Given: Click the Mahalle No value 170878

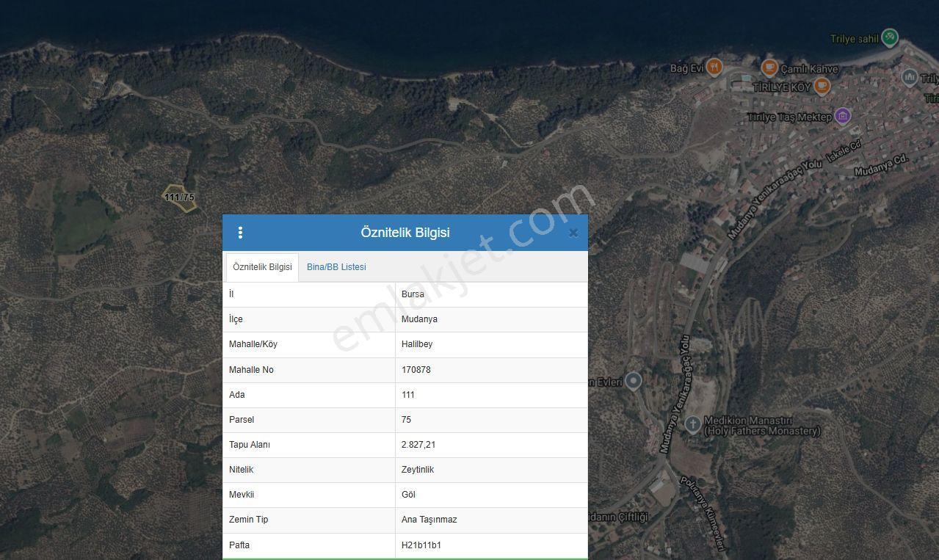Looking at the screenshot, I should (x=416, y=370).
